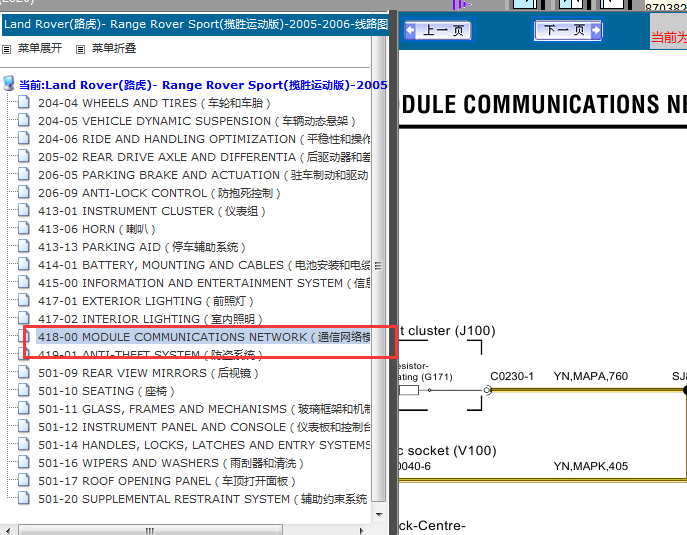Open 501-20 SUPPLEMENTAL RESTRAINT SYSTEM
687x535 pixels.
[203, 499]
